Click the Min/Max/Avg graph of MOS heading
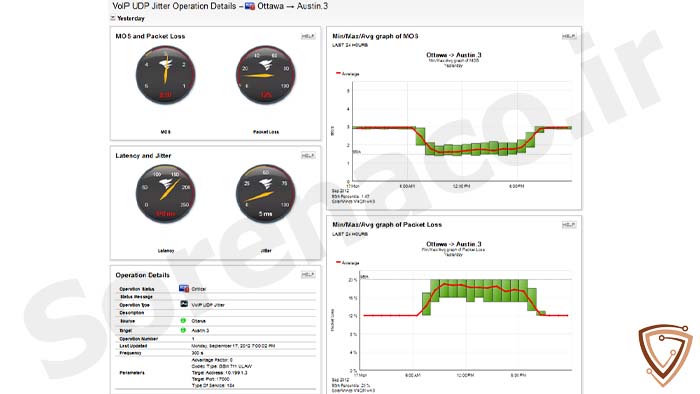 click(375, 36)
